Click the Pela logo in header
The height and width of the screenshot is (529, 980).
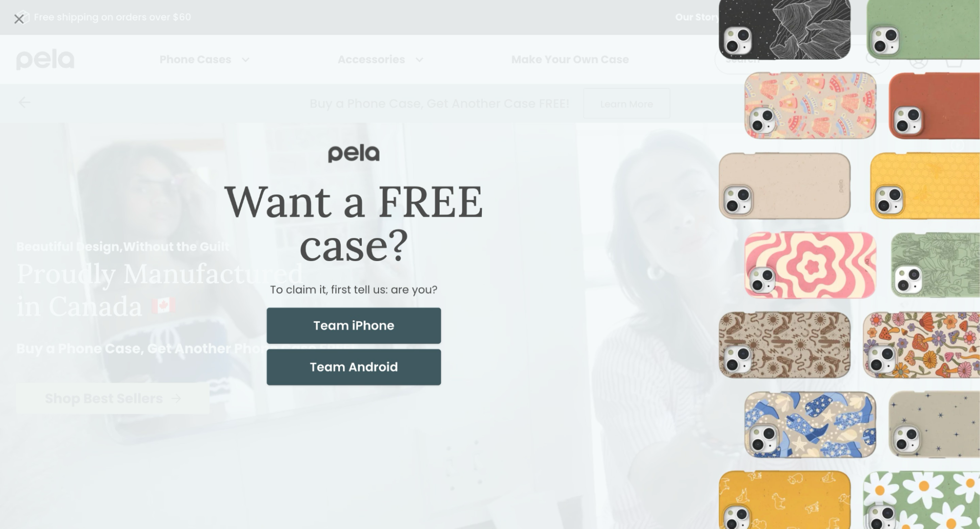[x=45, y=60]
